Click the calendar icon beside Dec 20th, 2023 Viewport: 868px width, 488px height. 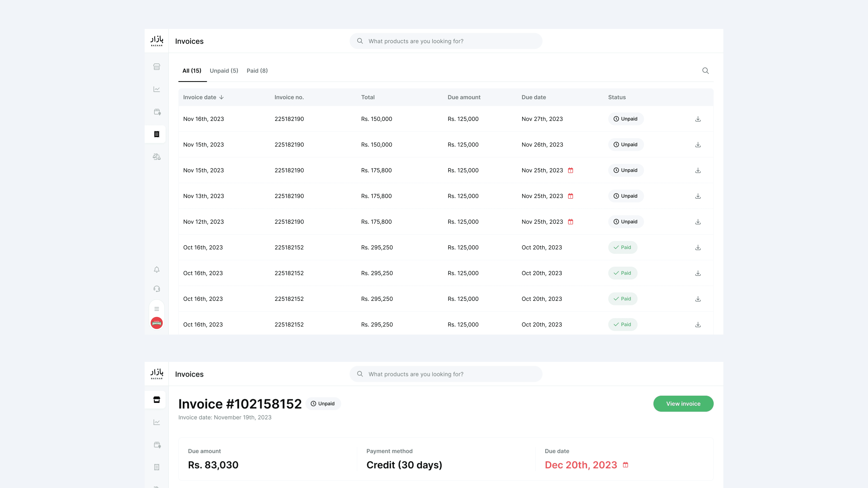tap(625, 465)
